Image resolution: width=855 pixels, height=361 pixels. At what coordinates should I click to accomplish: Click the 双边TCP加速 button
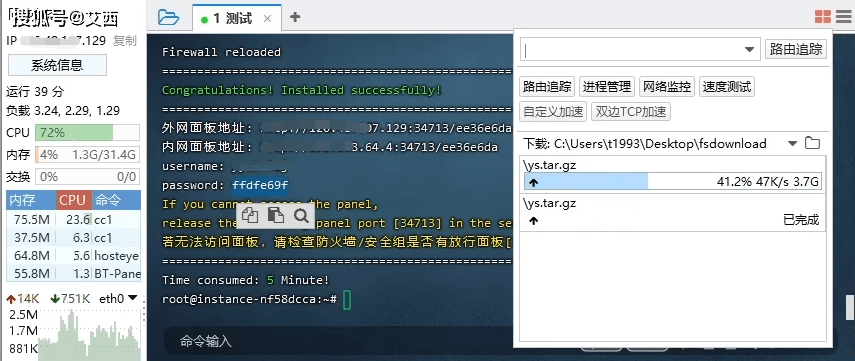(x=631, y=112)
